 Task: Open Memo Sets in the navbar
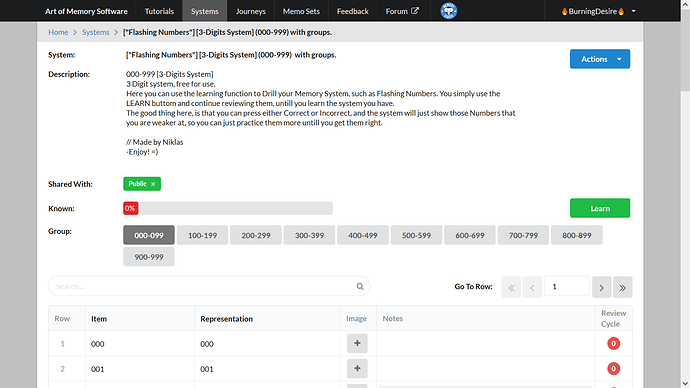coord(301,11)
